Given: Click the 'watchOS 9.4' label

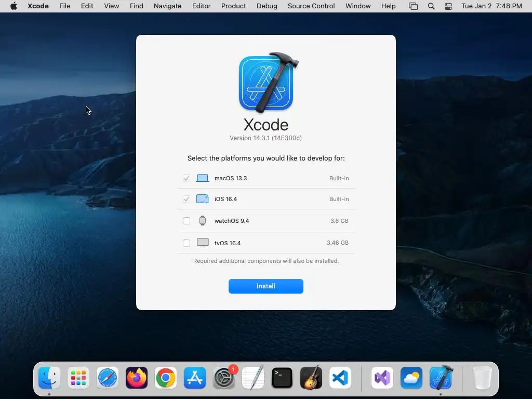Looking at the screenshot, I should click(232, 221).
